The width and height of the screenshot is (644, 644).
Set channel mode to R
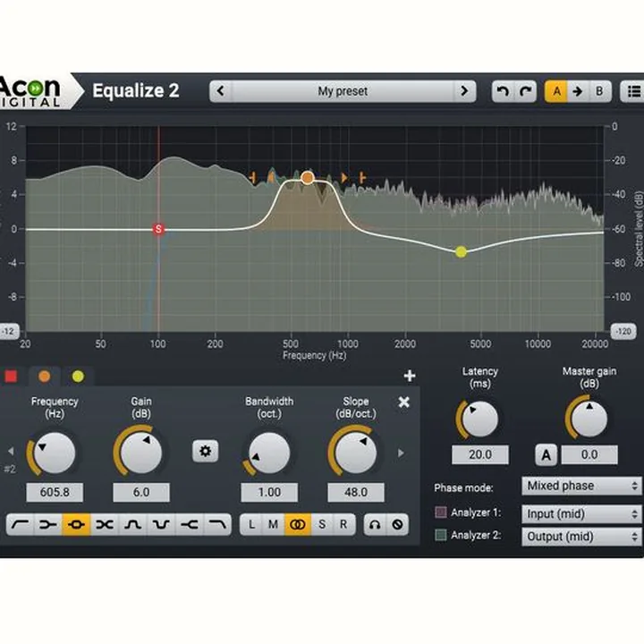coord(343,524)
